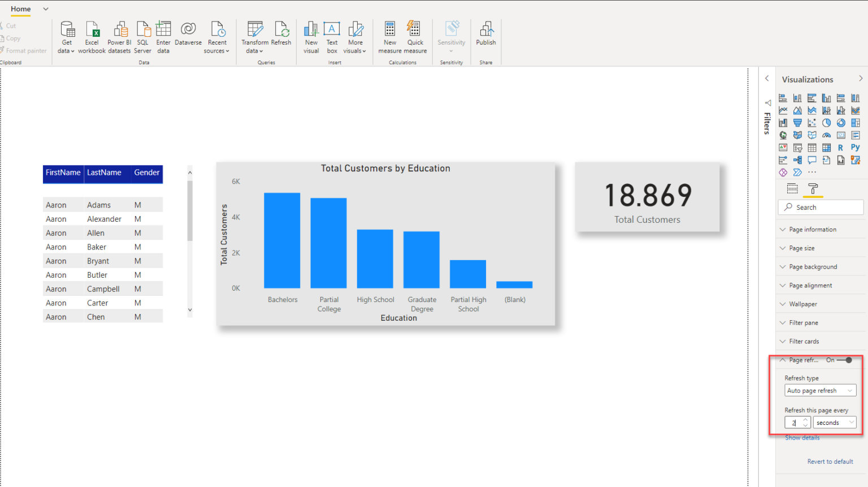Viewport: 868px width, 487px height.
Task: Select the Funnel chart visualization icon
Action: point(797,123)
